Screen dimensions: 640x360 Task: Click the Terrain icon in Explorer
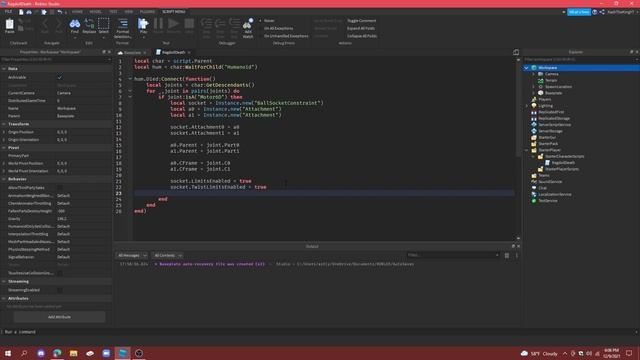540,80
